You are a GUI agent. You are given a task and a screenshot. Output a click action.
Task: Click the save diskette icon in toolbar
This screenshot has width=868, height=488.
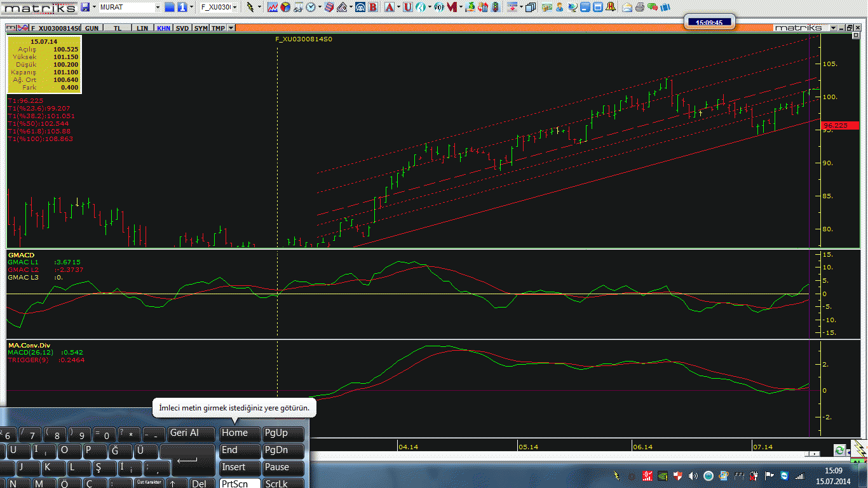tap(85, 8)
